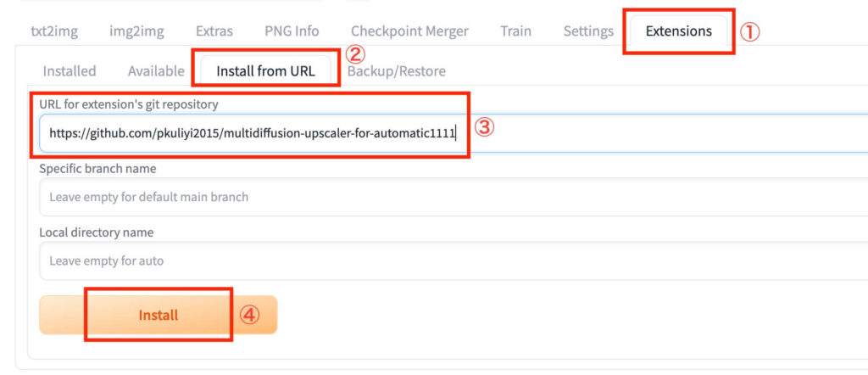The width and height of the screenshot is (868, 375).
Task: Click the circled number 1 marker
Action: point(751,31)
